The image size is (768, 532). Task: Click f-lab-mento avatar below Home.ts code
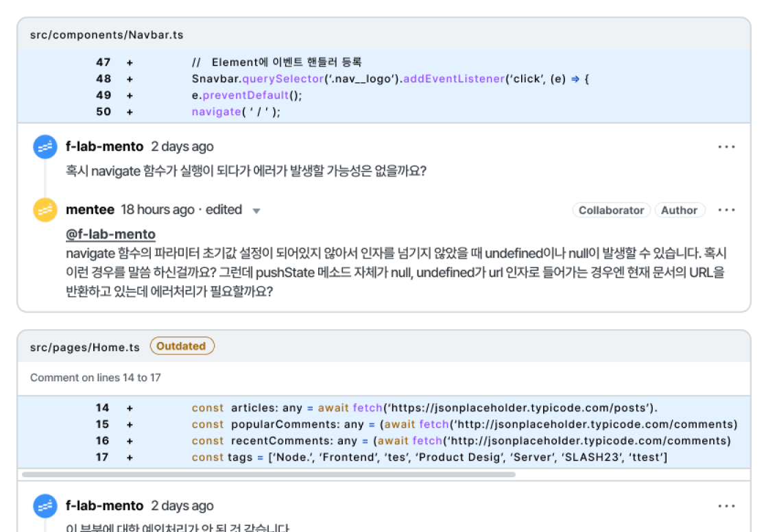click(45, 506)
